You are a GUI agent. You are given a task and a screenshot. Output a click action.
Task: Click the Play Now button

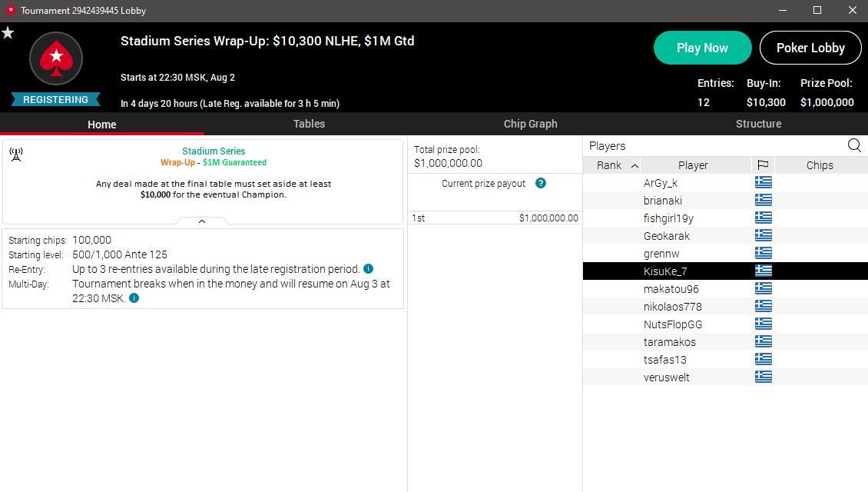click(703, 48)
